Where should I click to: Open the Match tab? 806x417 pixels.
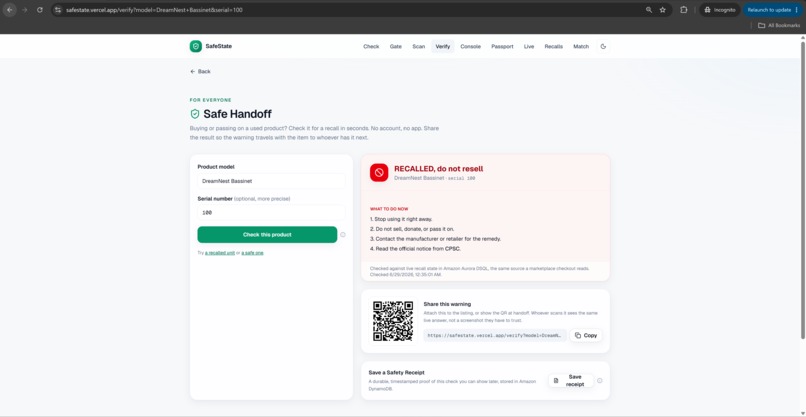581,46
